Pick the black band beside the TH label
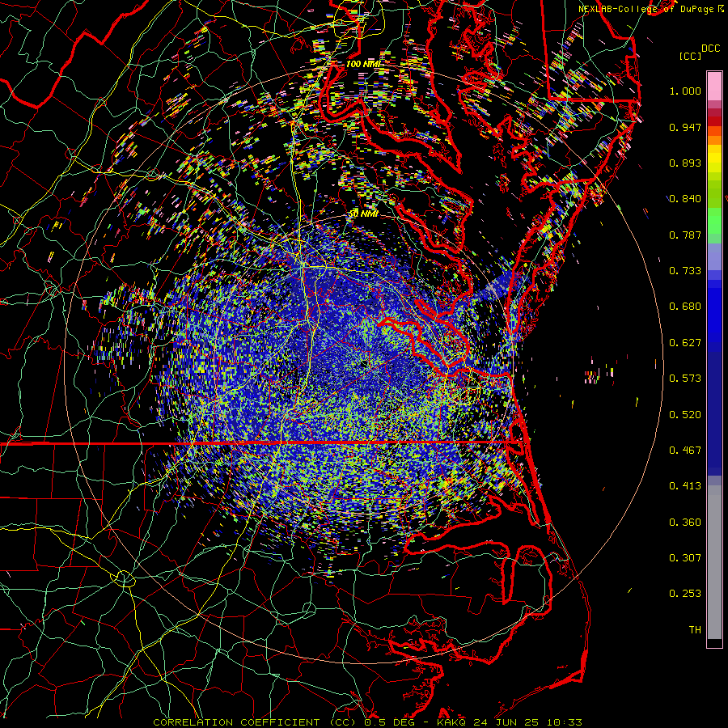728x728 pixels. tap(714, 642)
